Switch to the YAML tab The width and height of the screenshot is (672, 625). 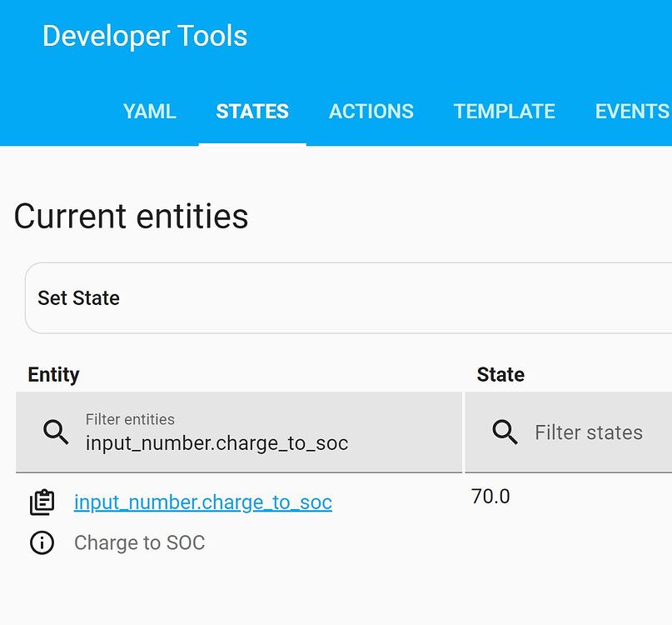coord(150,112)
